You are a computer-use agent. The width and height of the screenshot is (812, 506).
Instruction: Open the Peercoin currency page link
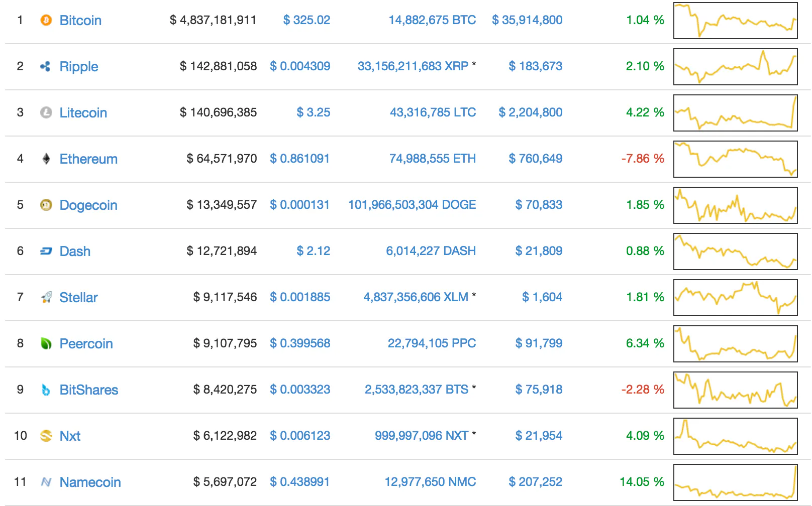86,344
